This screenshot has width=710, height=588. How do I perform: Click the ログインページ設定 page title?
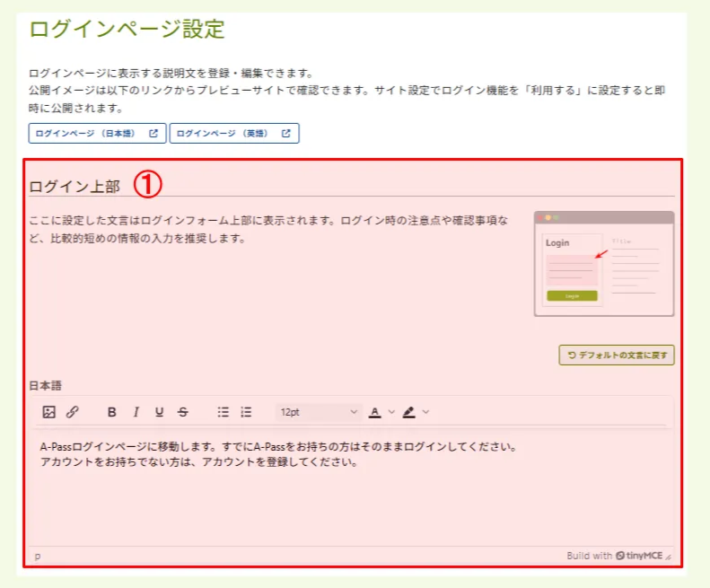pyautogui.click(x=127, y=30)
